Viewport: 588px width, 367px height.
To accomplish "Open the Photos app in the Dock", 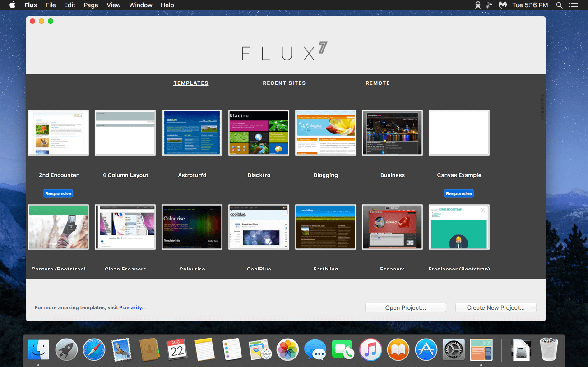I will click(287, 350).
